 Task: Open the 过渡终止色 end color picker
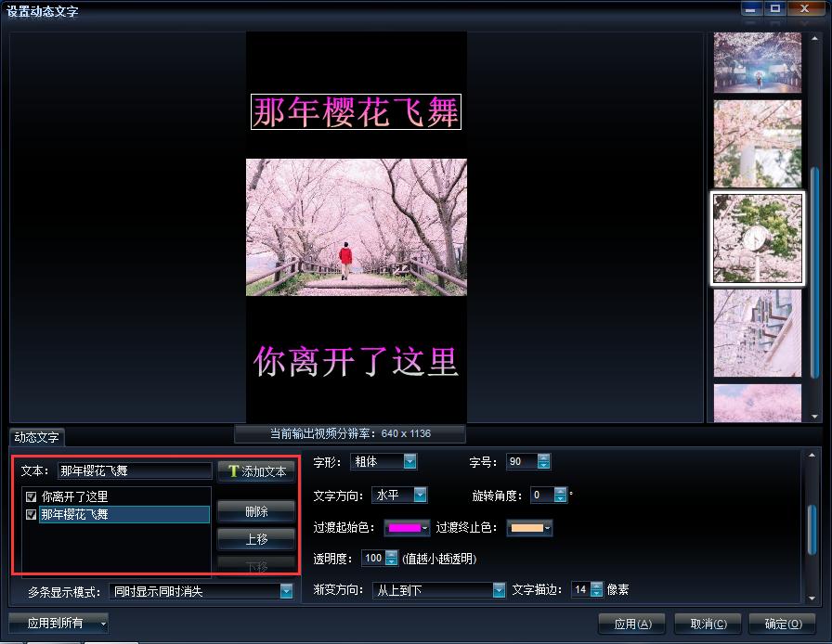pos(530,528)
